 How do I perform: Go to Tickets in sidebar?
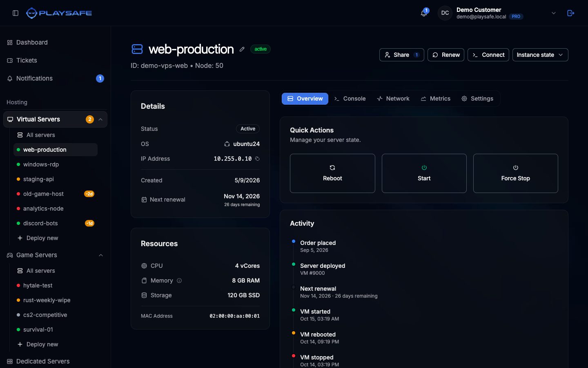coord(55,61)
